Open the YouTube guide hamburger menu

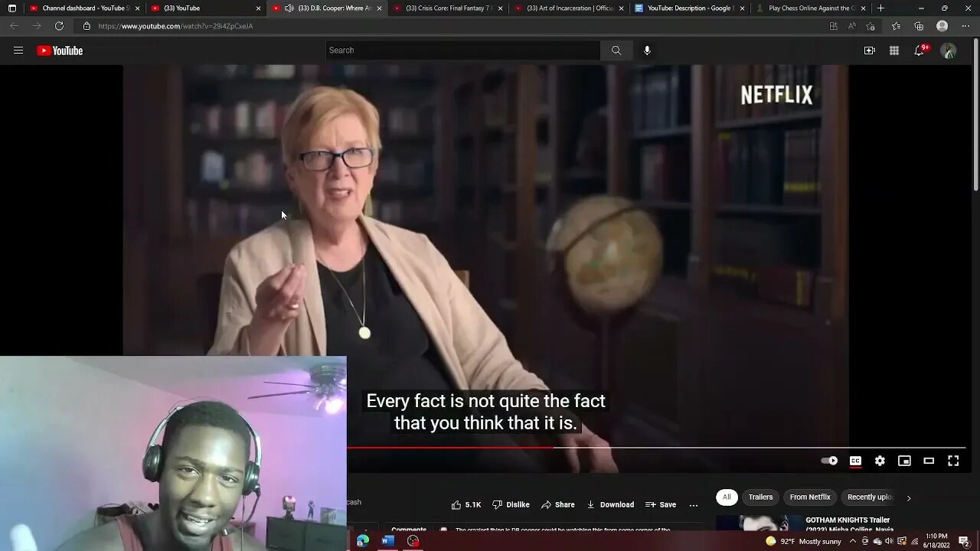click(18, 51)
